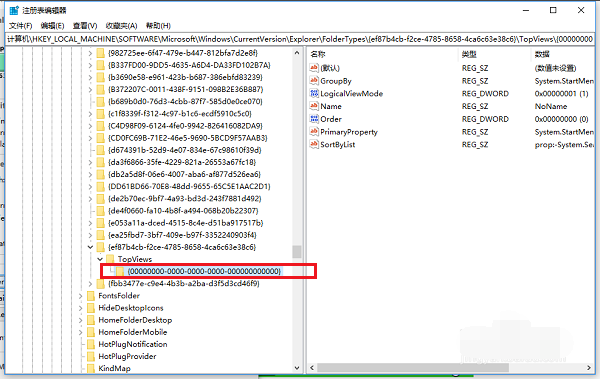Select the Name string value icon
The image size is (600, 379).
(314, 106)
